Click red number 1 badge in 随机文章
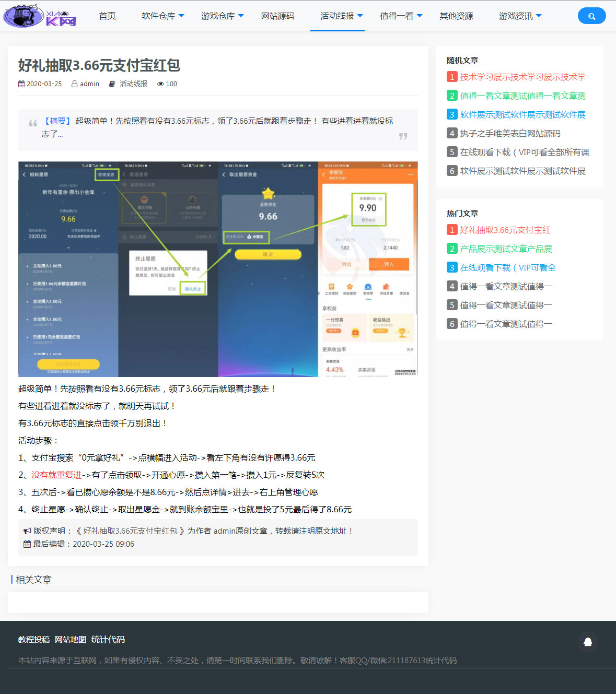Screen dimensions: 616x694 452,77
